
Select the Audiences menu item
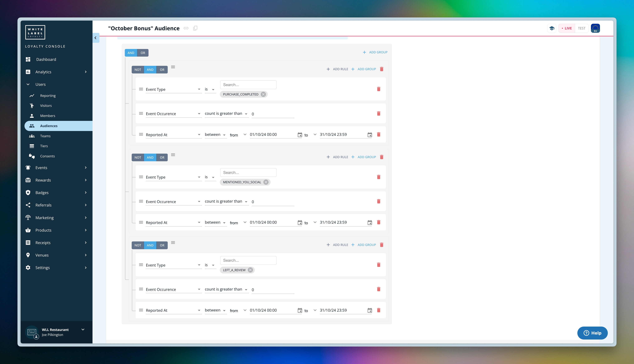point(59,126)
